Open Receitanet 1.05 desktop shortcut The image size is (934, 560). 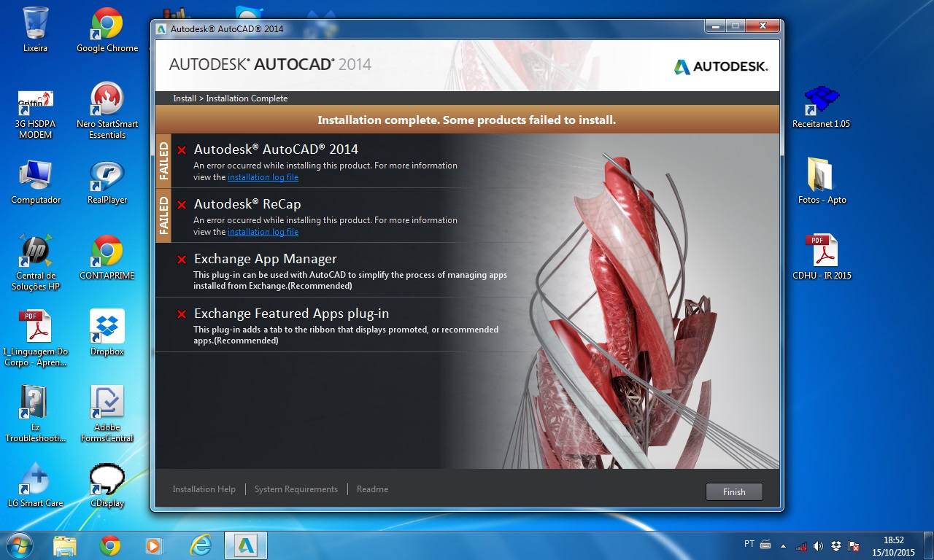click(x=821, y=106)
